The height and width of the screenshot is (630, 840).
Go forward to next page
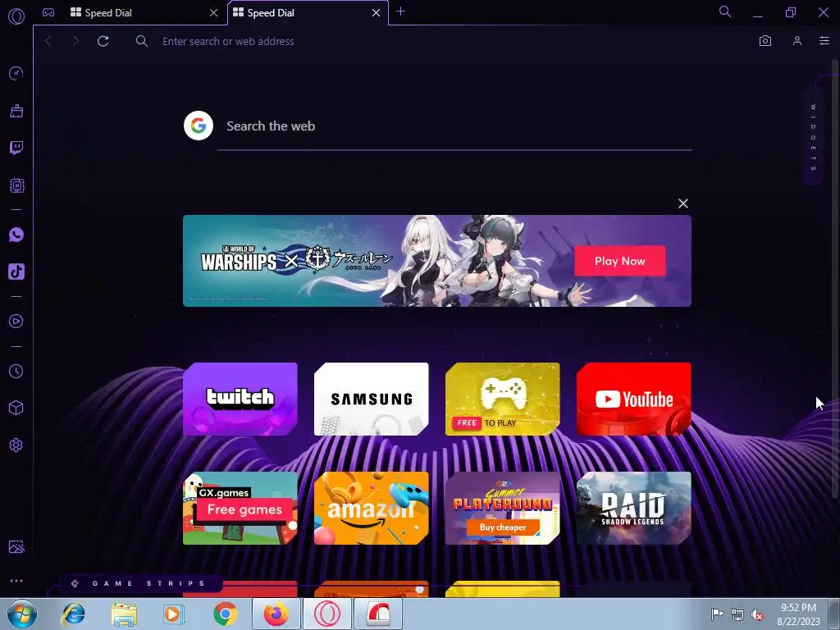point(75,41)
